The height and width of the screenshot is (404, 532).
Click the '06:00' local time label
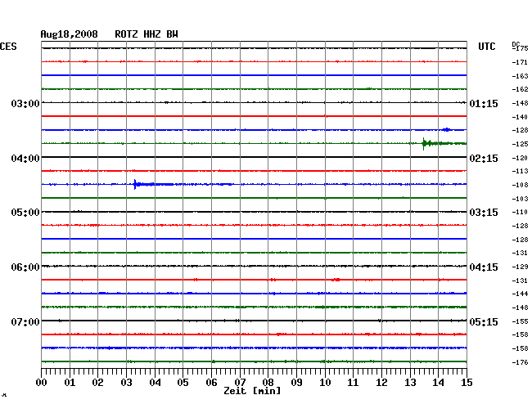[25, 267]
